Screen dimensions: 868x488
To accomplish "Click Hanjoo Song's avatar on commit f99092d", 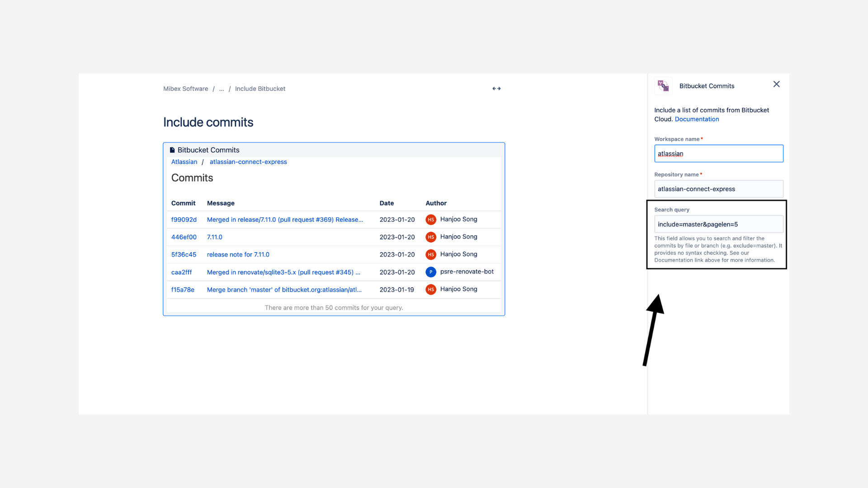I will point(430,220).
